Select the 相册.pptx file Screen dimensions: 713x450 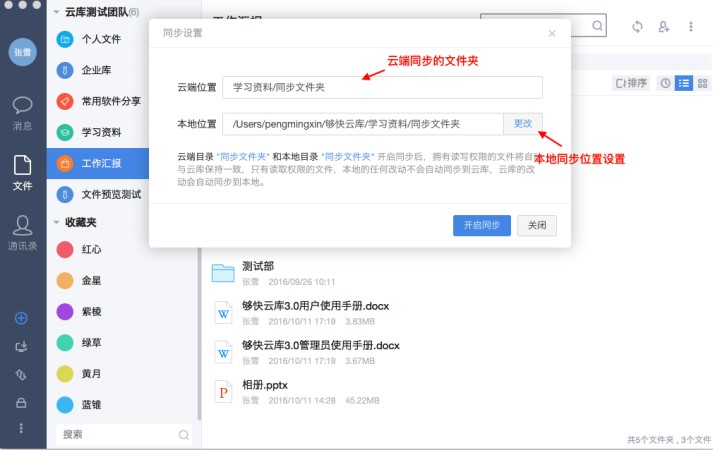(265, 385)
